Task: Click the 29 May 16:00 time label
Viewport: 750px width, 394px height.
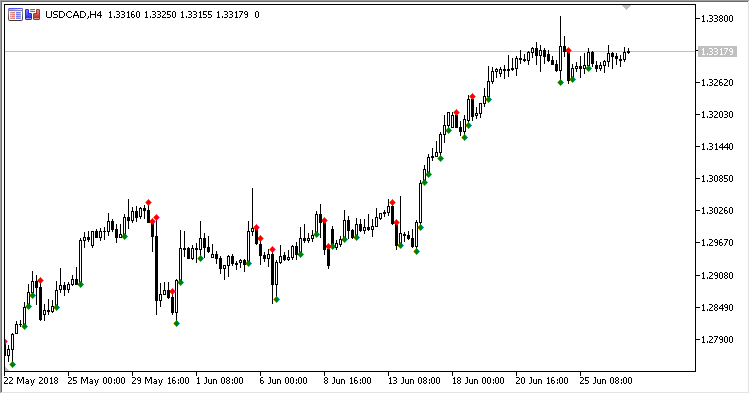Action: point(160,381)
